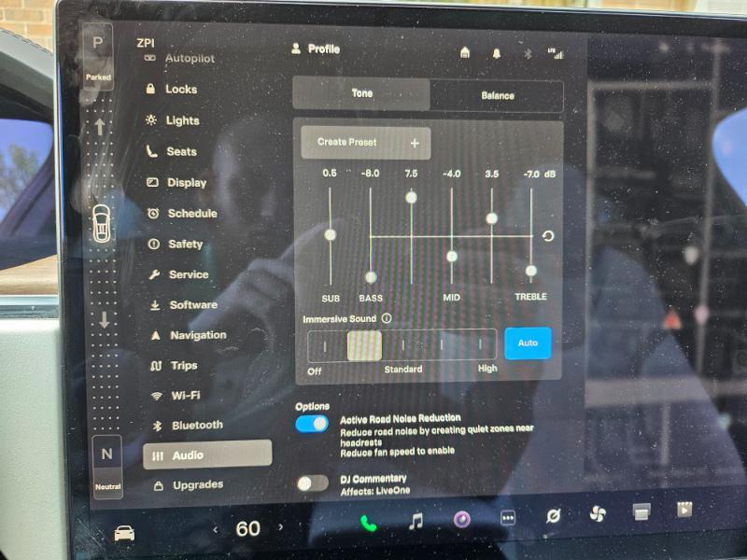This screenshot has height=560, width=747.
Task: Tap the notifications bell icon
Action: click(496, 53)
